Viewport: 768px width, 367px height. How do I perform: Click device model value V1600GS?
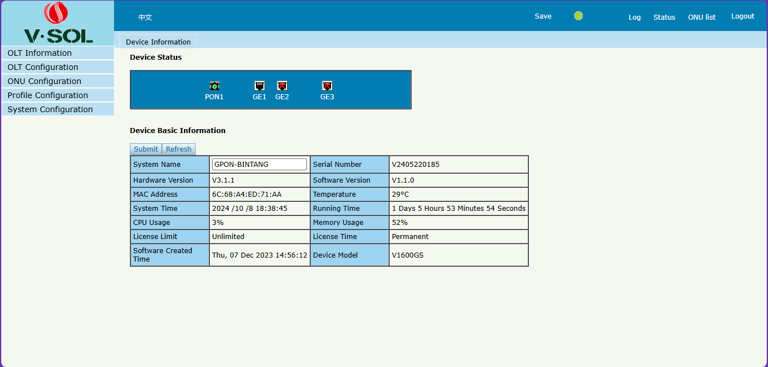tap(408, 255)
